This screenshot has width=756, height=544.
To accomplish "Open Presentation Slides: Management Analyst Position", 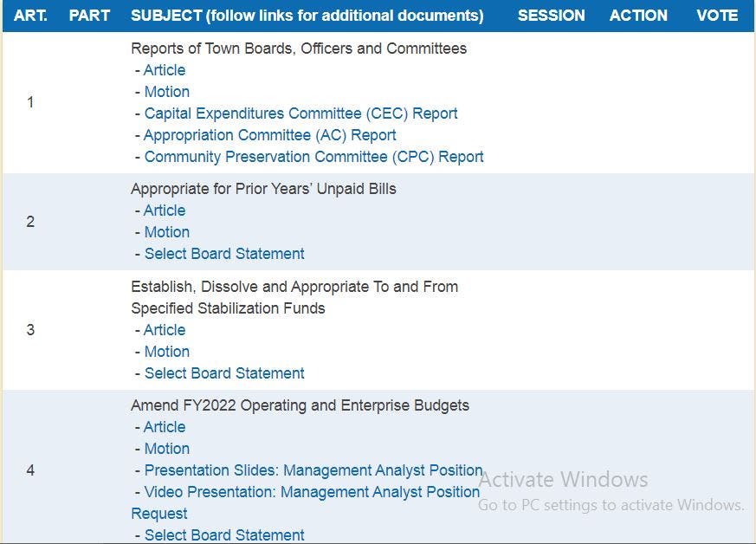I will pos(313,470).
